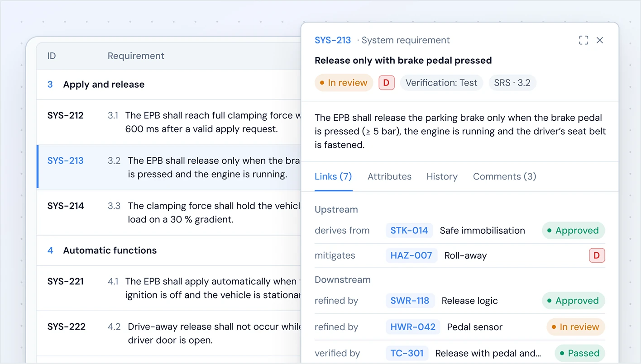Click the Safe immobilisation link title
This screenshot has width=641, height=364.
483,231
